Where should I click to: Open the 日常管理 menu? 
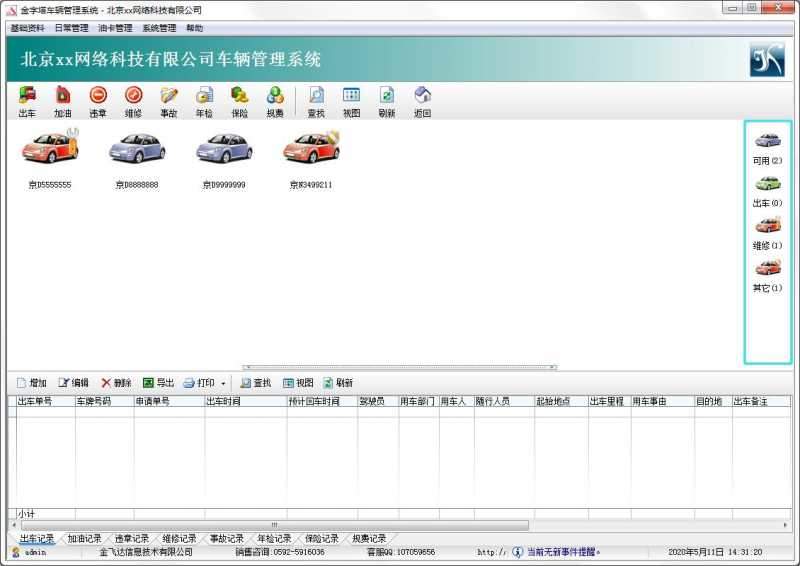[x=71, y=28]
